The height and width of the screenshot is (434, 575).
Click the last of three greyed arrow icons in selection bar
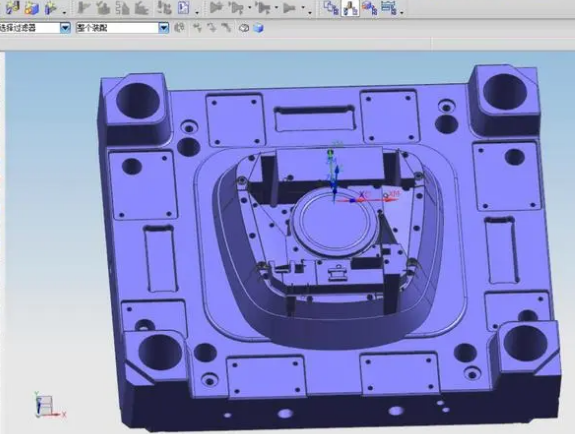click(x=227, y=28)
